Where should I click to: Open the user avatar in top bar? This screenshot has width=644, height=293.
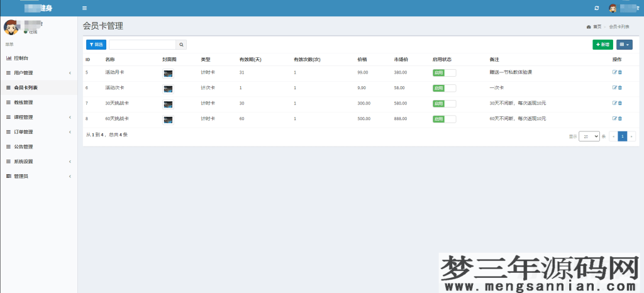[613, 8]
